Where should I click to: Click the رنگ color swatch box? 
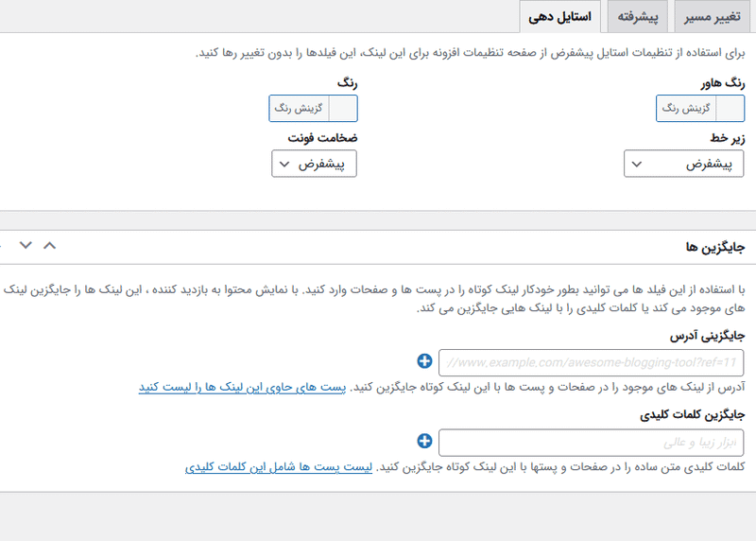coord(343,108)
